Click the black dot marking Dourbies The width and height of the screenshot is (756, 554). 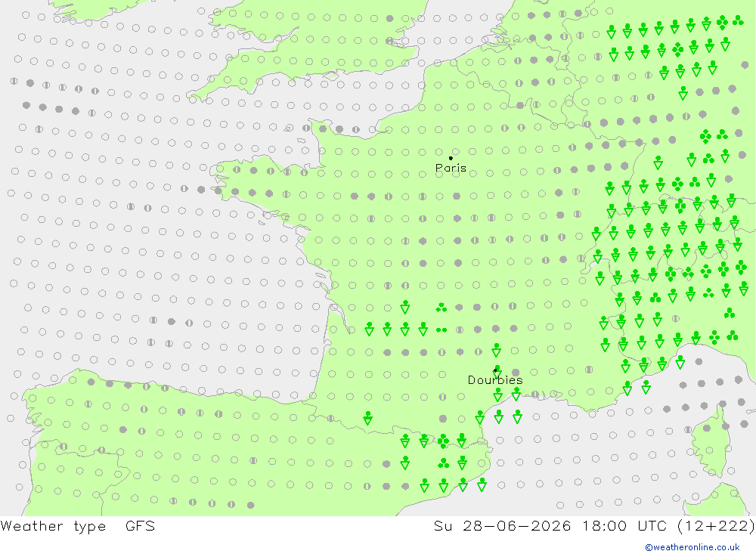pyautogui.click(x=495, y=370)
